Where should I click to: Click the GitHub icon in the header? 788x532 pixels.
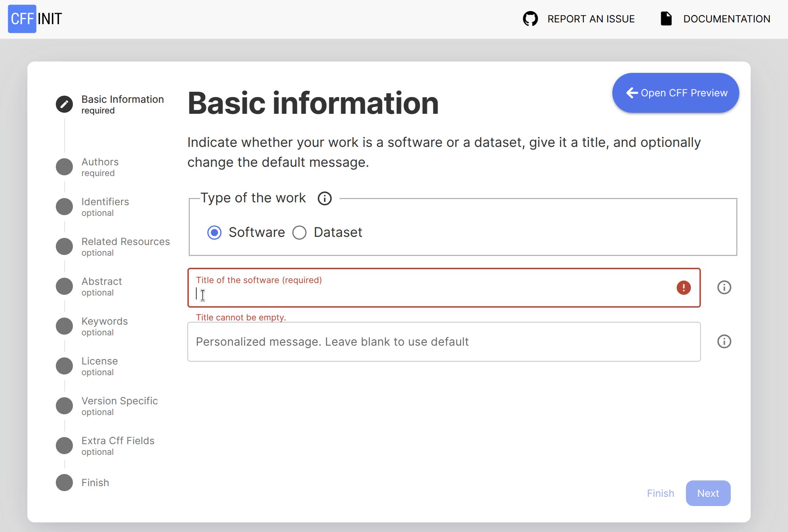tap(530, 19)
